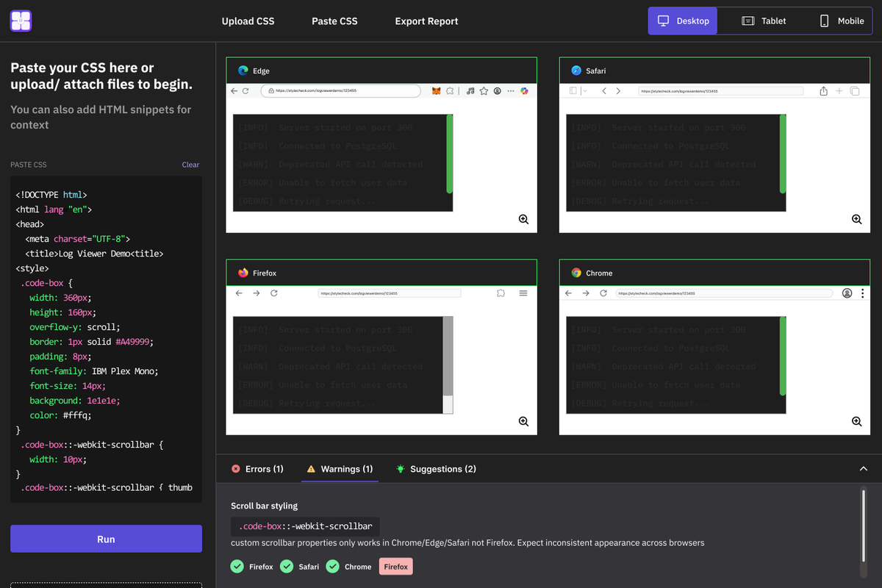Click inside the CSS code editor

point(106,339)
